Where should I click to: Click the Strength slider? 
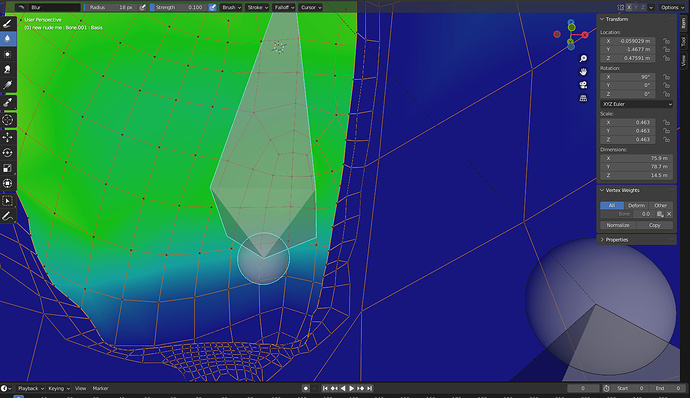point(179,7)
